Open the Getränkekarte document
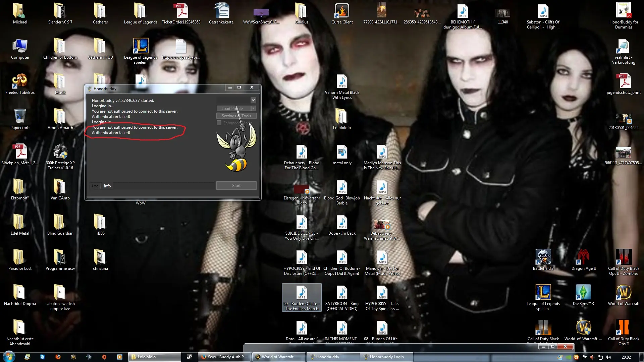Image resolution: width=644 pixels, height=362 pixels. click(221, 14)
